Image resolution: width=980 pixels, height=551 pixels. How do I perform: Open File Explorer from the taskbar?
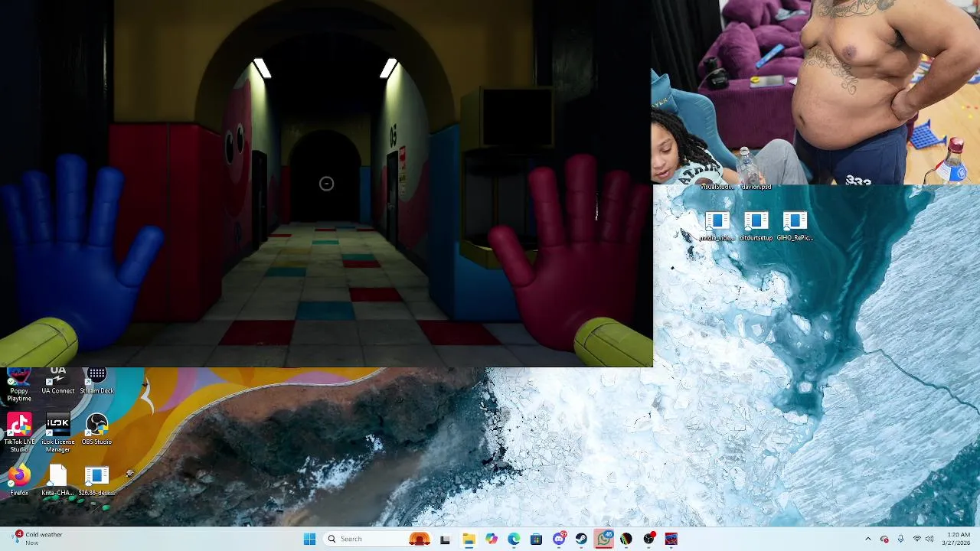tap(468, 539)
